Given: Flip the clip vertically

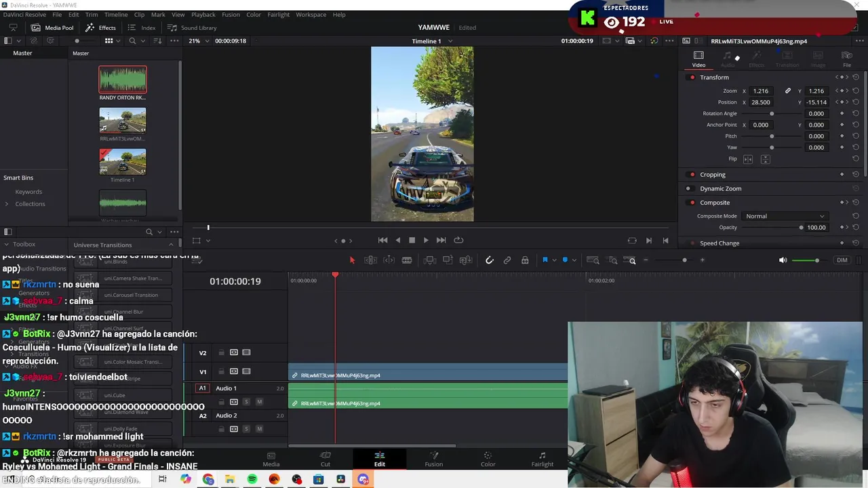Looking at the screenshot, I should tap(765, 159).
